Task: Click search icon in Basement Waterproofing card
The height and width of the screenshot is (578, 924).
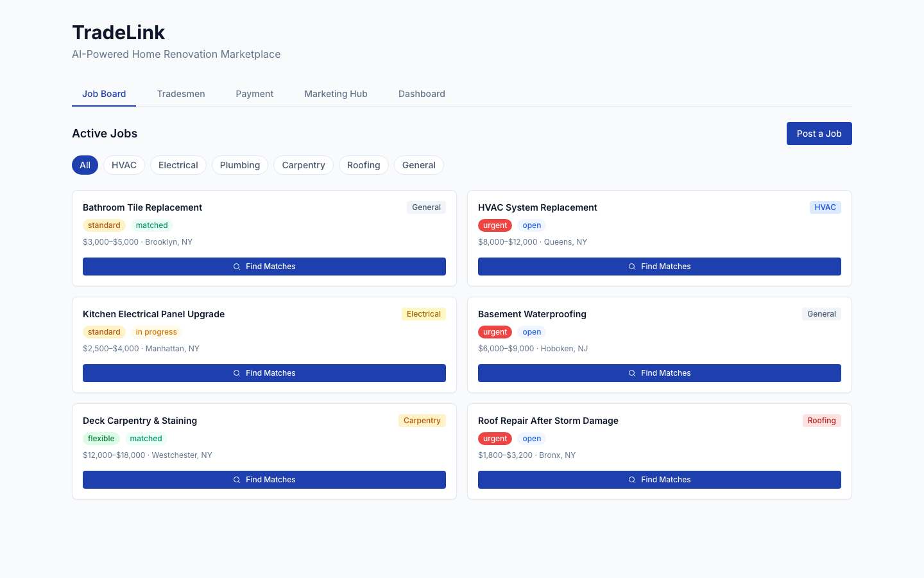Action: [632, 373]
